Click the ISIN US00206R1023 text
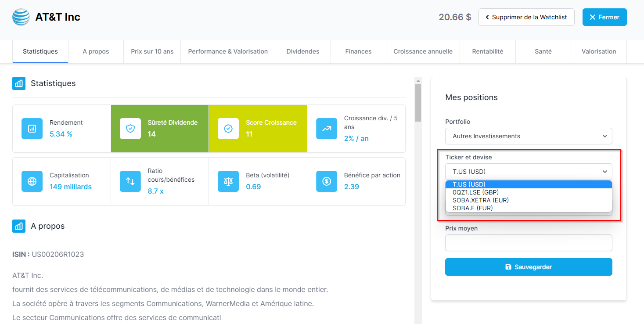Viewport: 644px width, 324px height. tap(48, 254)
